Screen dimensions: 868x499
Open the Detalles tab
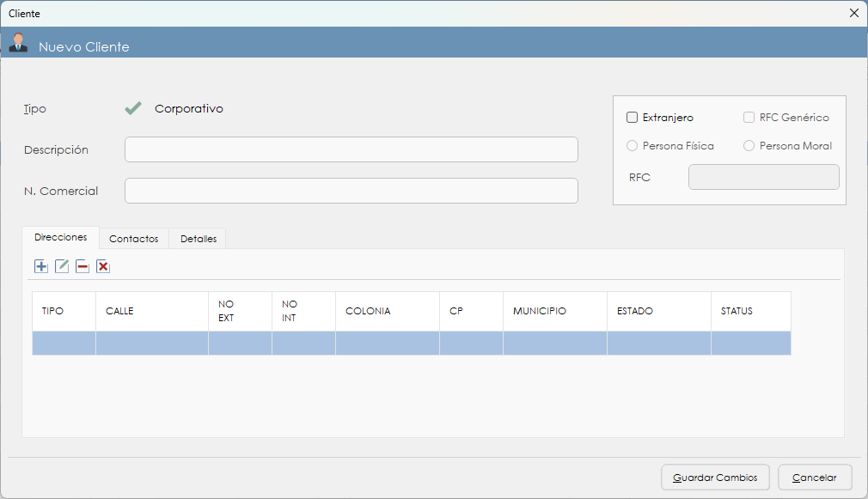pos(198,239)
